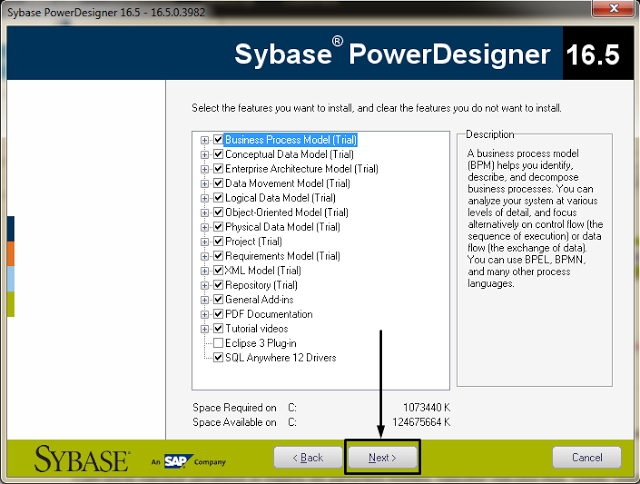
Task: Select Enterprise Architecture Model (Trial) label
Action: point(302,169)
